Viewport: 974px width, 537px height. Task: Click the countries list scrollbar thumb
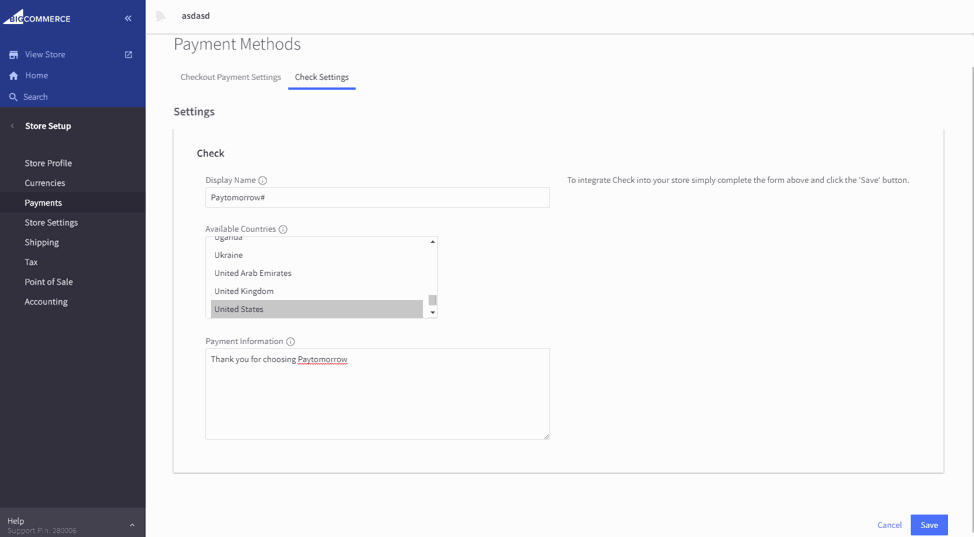pos(433,300)
